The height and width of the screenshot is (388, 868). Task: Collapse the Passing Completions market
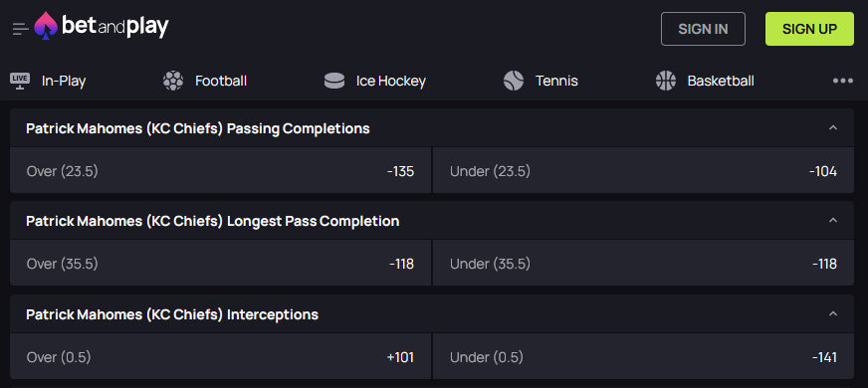(832, 128)
